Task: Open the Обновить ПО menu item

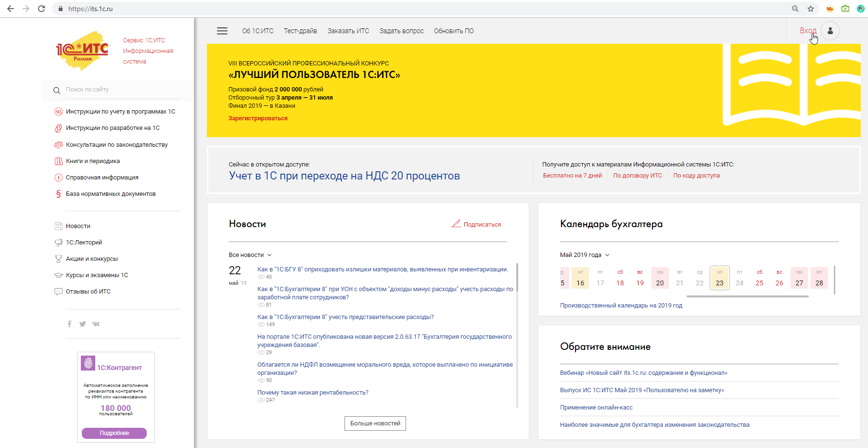Action: tap(454, 31)
